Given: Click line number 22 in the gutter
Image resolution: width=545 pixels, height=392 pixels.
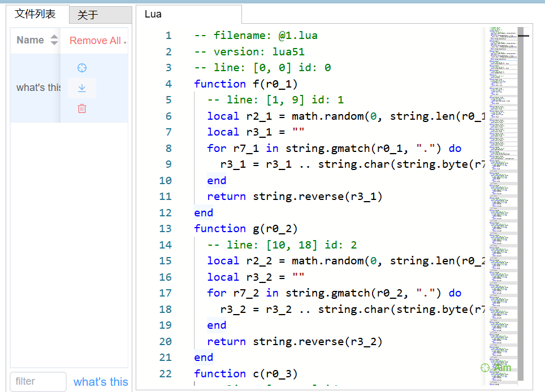Looking at the screenshot, I should pyautogui.click(x=166, y=373).
